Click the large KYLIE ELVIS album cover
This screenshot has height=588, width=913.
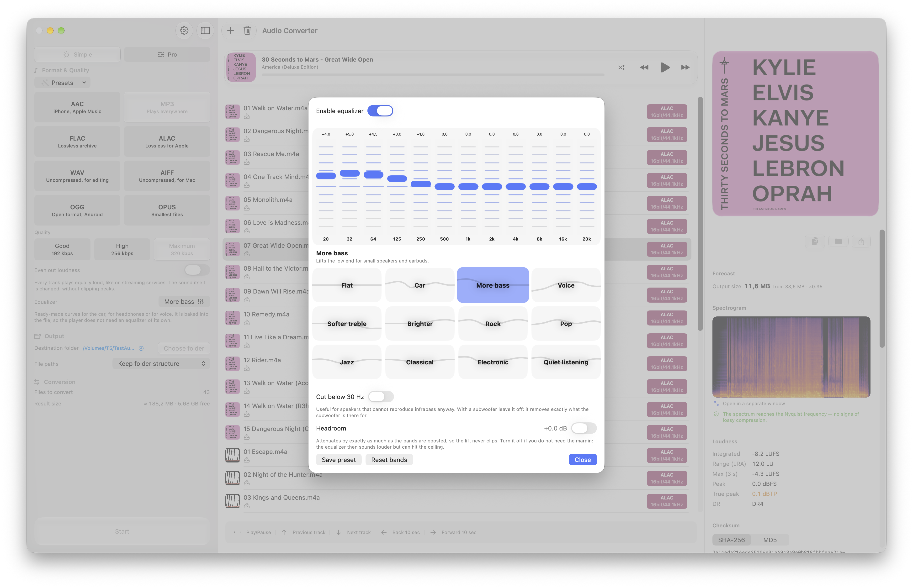coord(795,134)
